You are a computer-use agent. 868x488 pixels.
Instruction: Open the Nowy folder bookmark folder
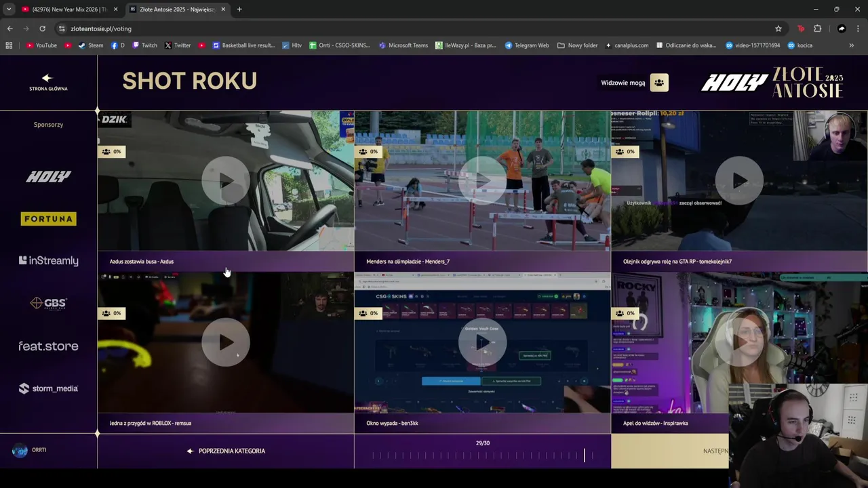click(578, 45)
